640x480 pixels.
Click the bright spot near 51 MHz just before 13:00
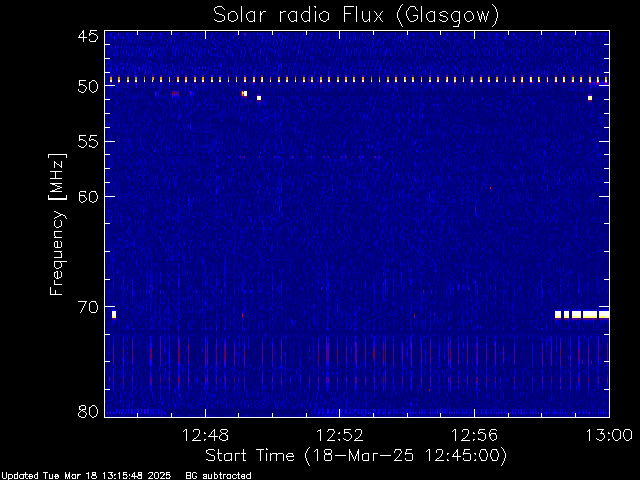pyautogui.click(x=590, y=98)
